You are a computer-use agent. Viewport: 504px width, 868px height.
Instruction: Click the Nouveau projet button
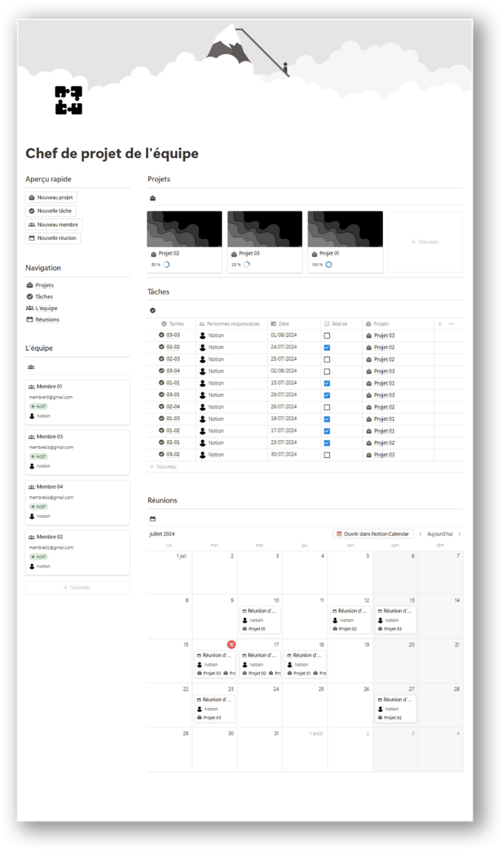(x=51, y=198)
